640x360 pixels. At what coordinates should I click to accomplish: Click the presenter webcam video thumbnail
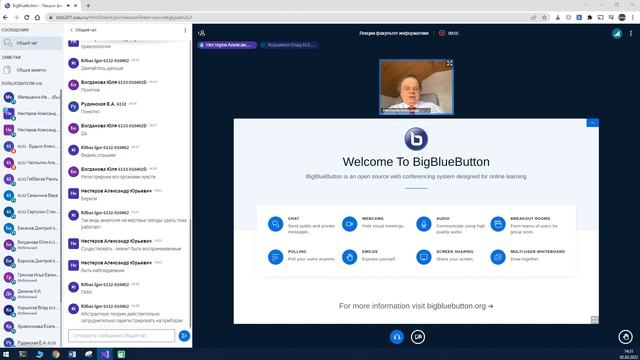pos(416,87)
